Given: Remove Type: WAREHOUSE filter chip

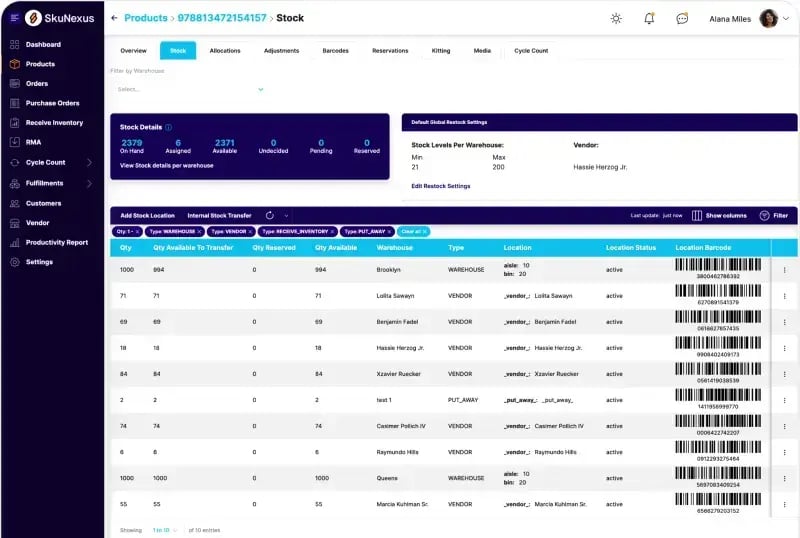Looking at the screenshot, I should [x=199, y=232].
